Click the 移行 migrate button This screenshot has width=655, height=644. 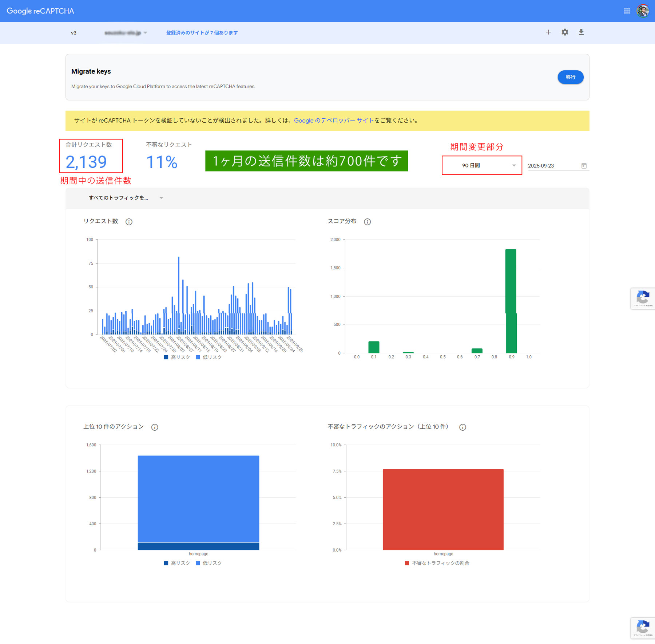click(x=570, y=77)
